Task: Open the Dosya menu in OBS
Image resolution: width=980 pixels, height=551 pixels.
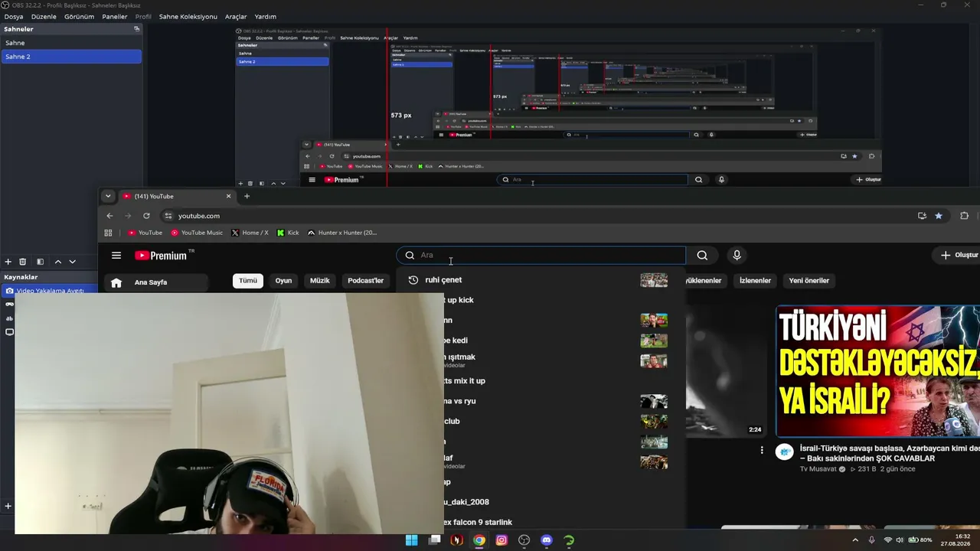Action: pyautogui.click(x=14, y=16)
